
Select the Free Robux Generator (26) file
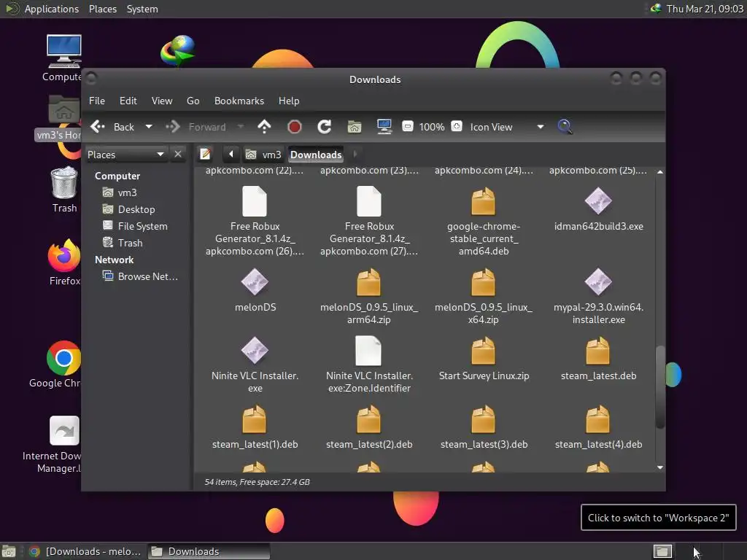pos(255,201)
